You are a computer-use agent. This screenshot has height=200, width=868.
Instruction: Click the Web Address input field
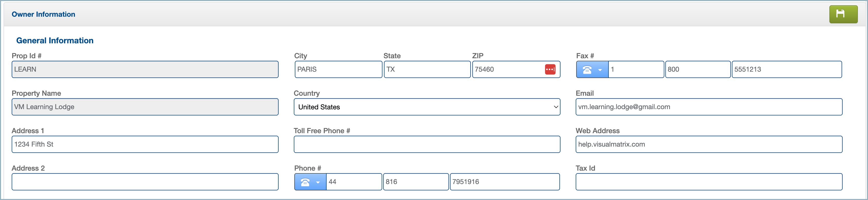(x=709, y=145)
